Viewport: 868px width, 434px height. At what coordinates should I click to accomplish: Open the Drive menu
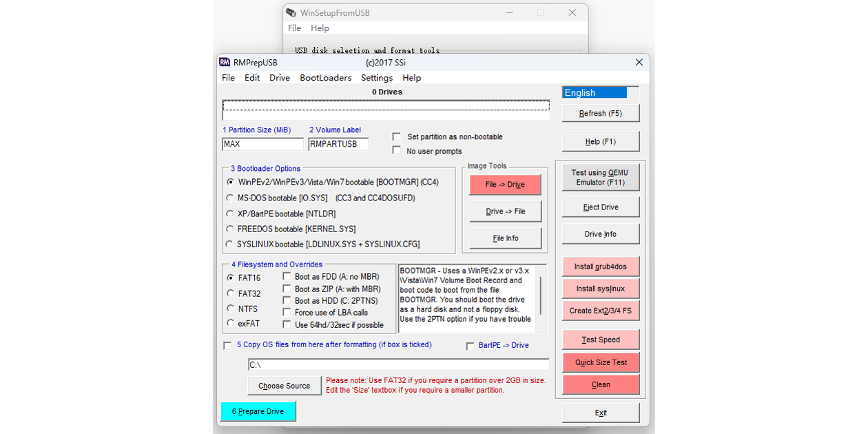click(x=279, y=78)
